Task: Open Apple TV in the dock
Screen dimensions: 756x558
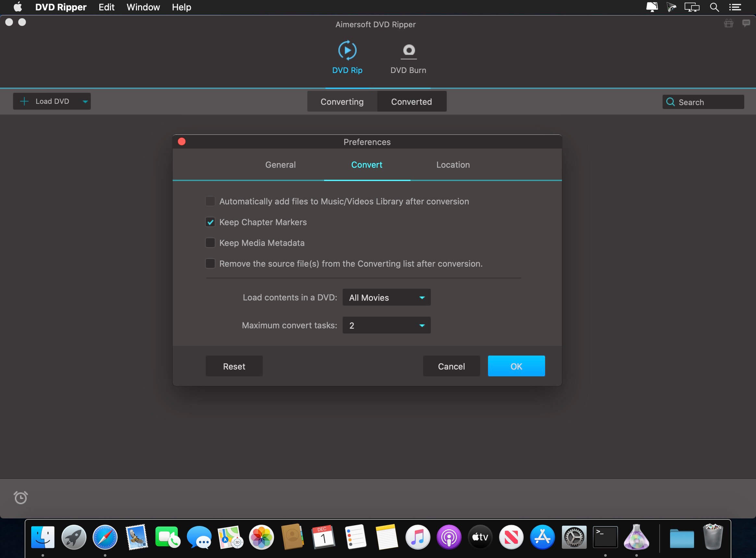Action: point(480,537)
